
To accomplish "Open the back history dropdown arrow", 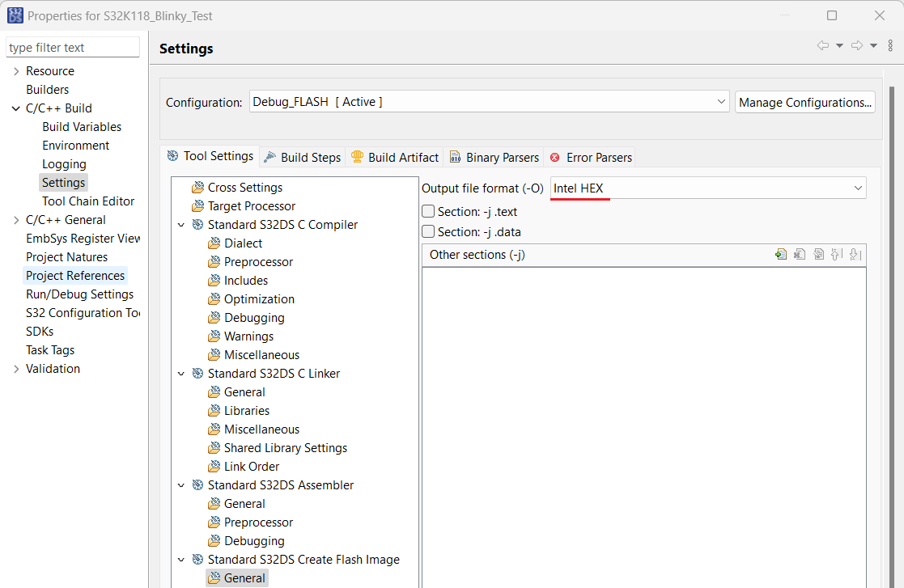I will point(839,45).
